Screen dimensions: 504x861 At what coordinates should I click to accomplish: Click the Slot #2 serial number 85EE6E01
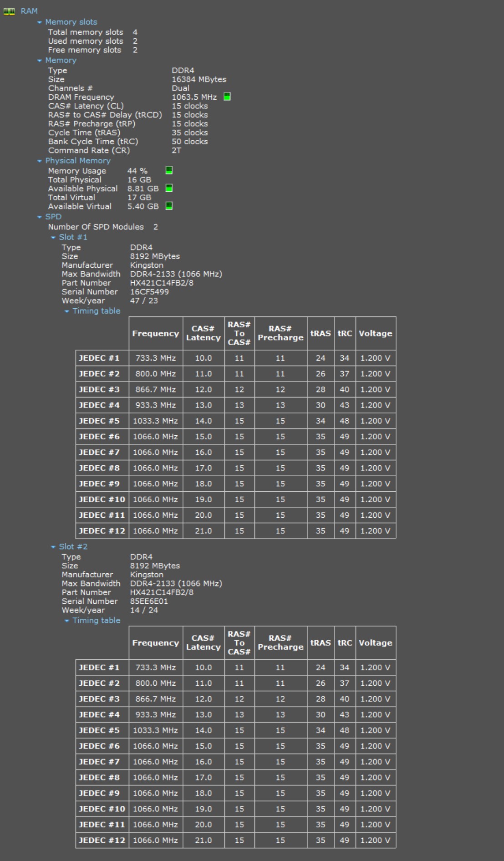click(x=149, y=601)
